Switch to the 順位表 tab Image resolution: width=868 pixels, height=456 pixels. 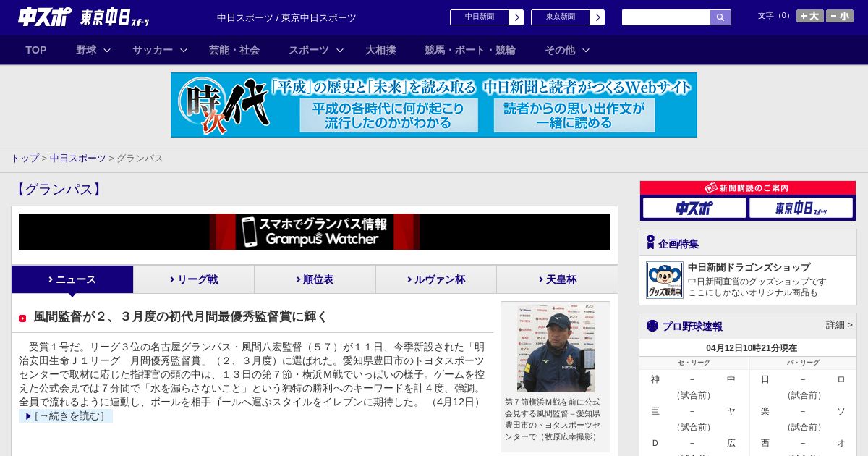315,279
